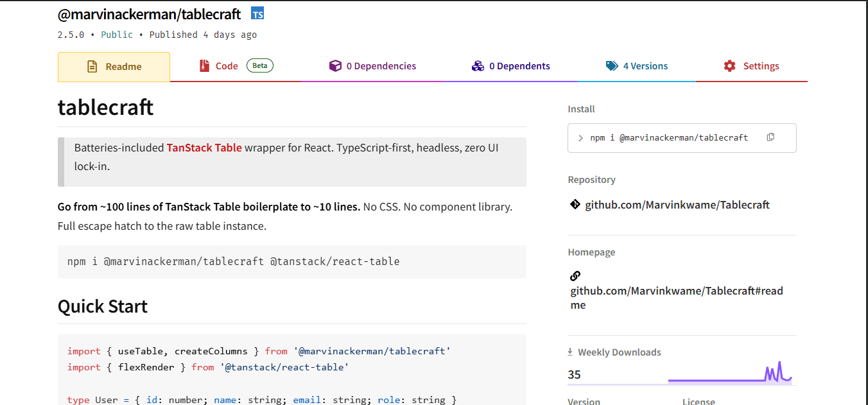
Task: Click the import useTable code line
Action: pos(259,351)
